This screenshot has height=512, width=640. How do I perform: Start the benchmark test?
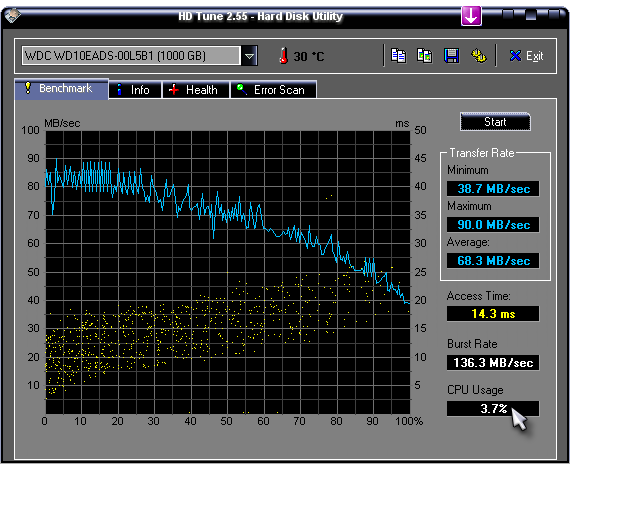point(495,122)
